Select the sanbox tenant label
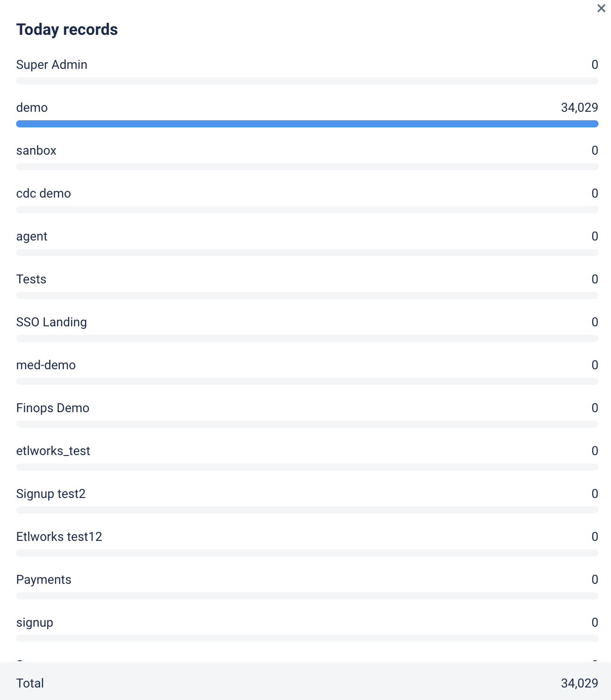 pos(36,151)
